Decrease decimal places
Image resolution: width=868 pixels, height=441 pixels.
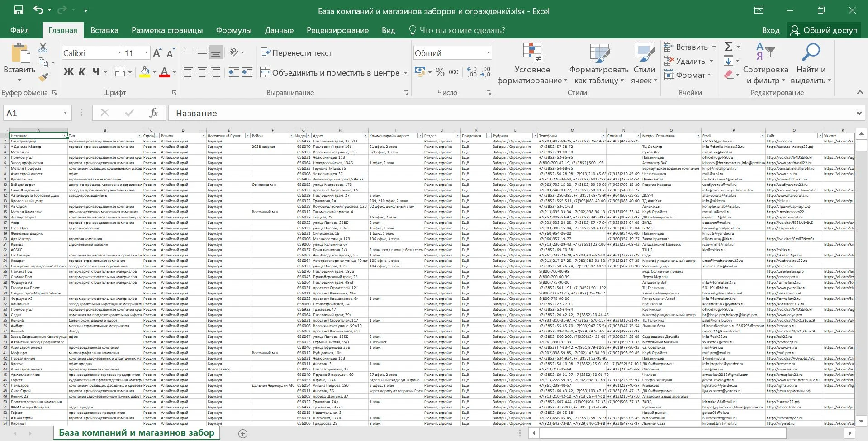click(x=485, y=72)
